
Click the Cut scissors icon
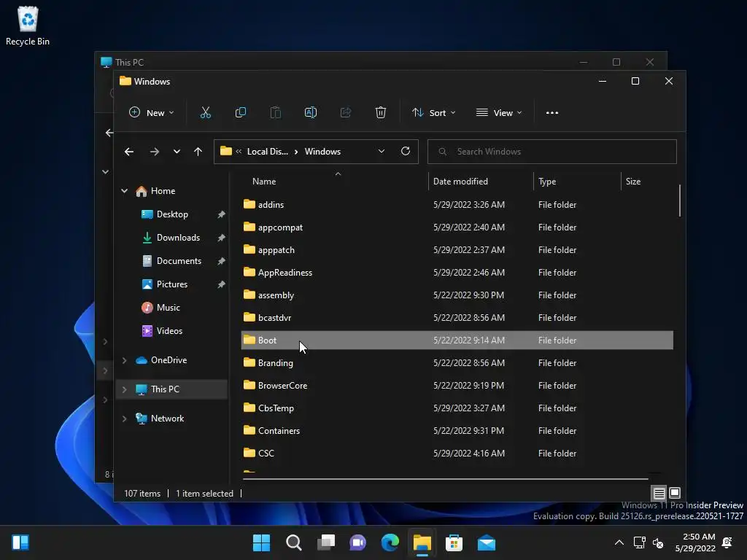click(205, 113)
